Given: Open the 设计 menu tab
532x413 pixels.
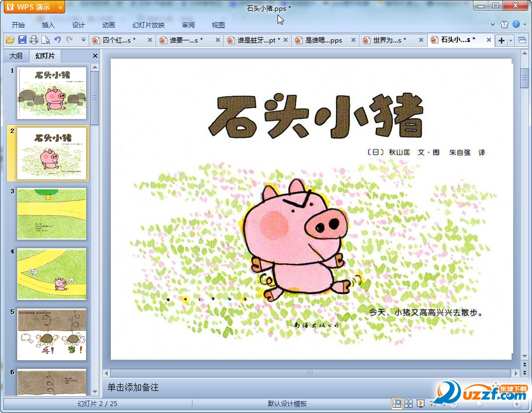Looking at the screenshot, I should (78, 25).
